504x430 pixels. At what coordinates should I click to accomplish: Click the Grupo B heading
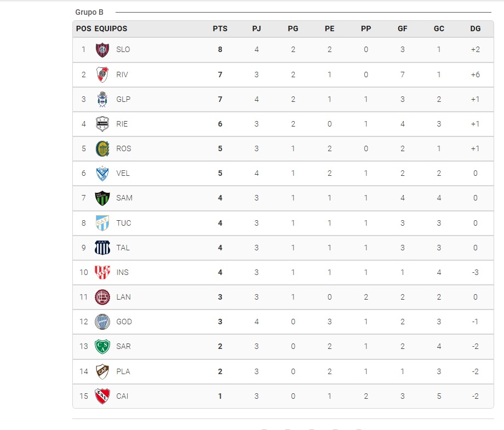[x=89, y=12]
